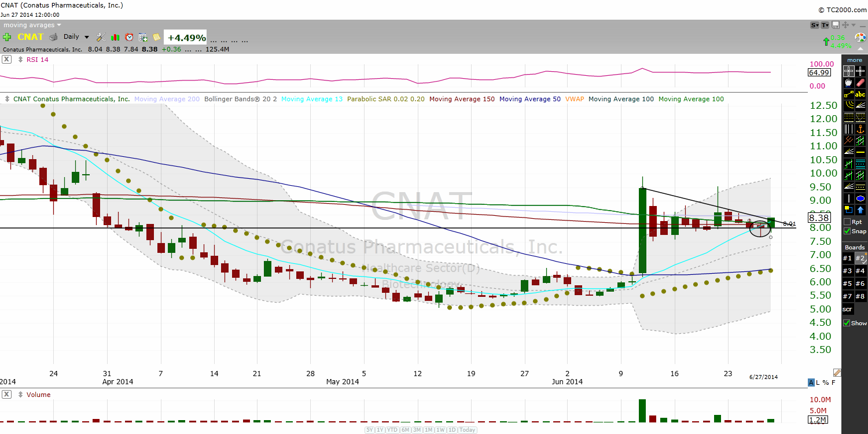Select the 6M preset on the zoom bar
Image resolution: width=868 pixels, height=434 pixels.
click(x=405, y=430)
